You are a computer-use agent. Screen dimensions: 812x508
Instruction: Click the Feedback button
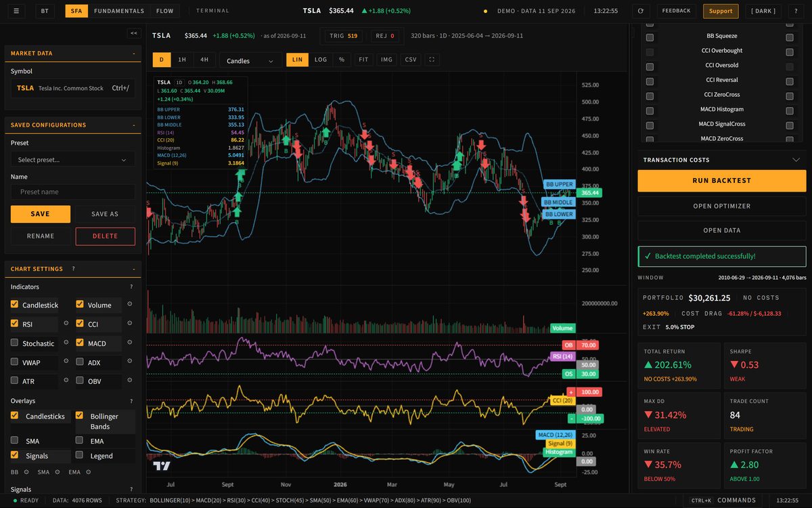coord(676,11)
